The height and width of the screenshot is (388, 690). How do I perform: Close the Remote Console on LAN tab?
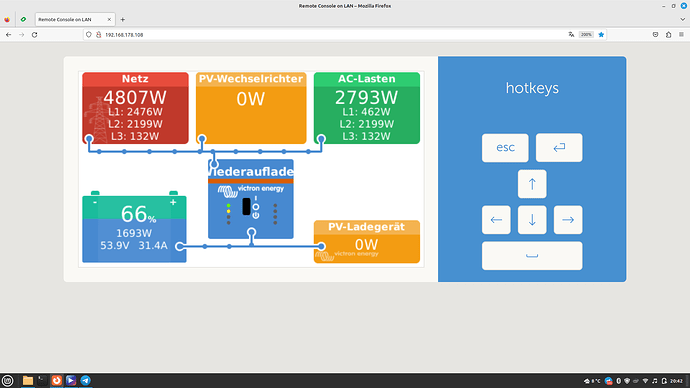109,19
